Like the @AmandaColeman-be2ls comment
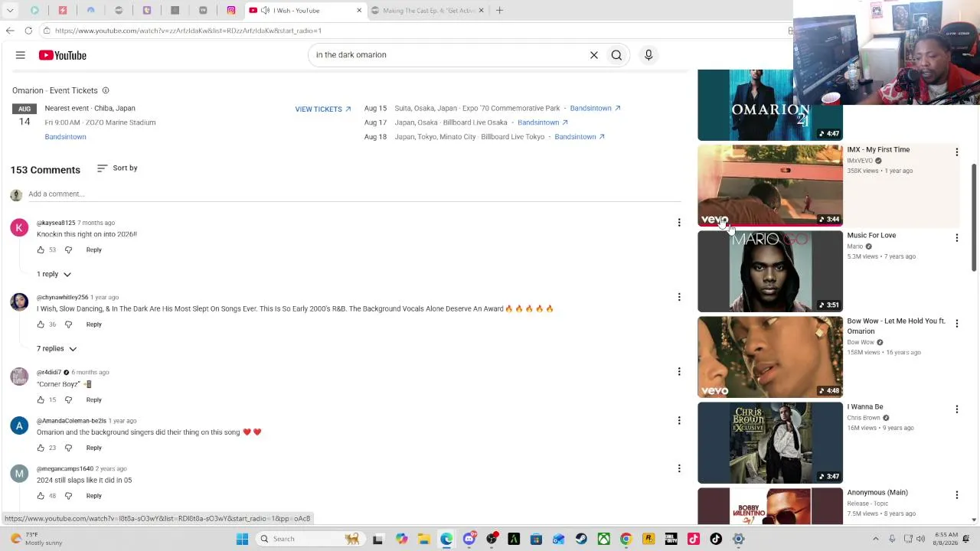The width and height of the screenshot is (980, 551). point(41,448)
